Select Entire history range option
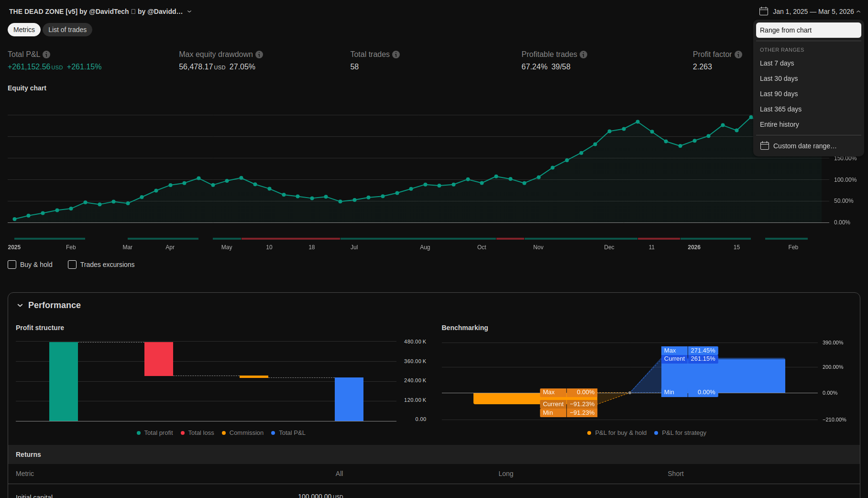This screenshot has width=868, height=498. (779, 124)
